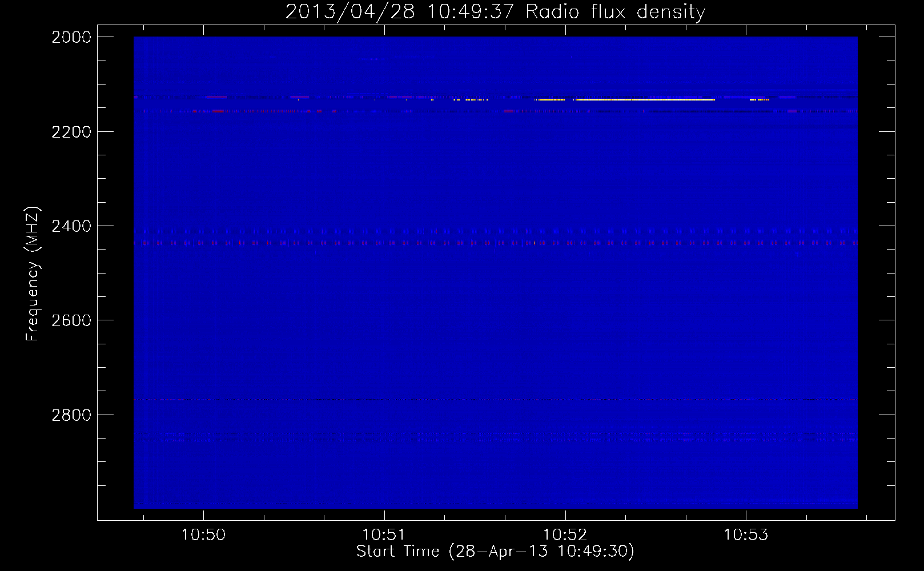
Task: Click the 'Frequency (MHZ)' axis label
Action: (x=33, y=274)
